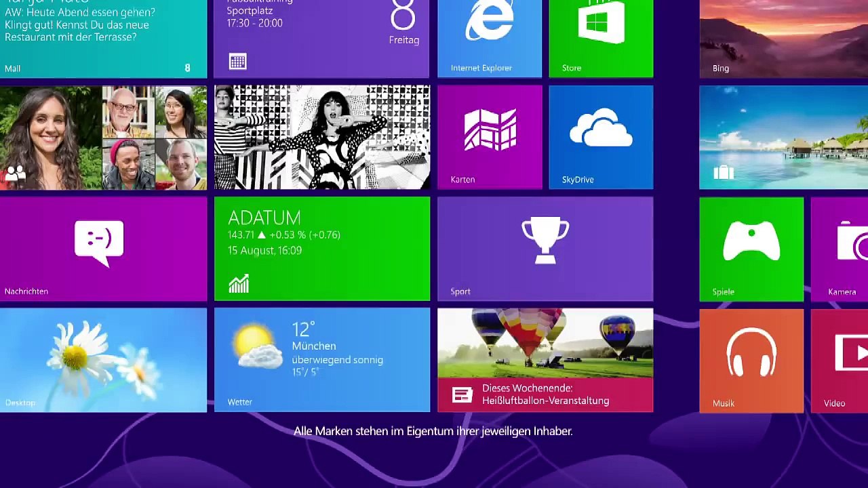This screenshot has height=488, width=868.
Task: Click the sun and cloud weather icon
Action: click(x=258, y=346)
